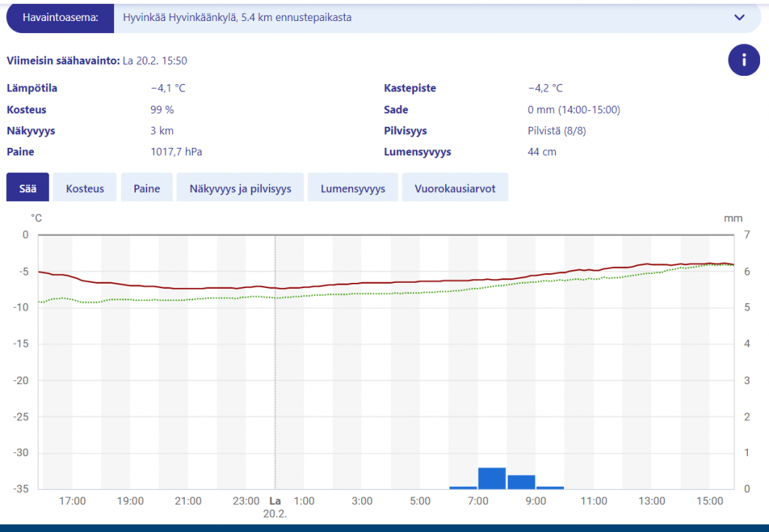Click the small rain bar after 9:00

[550, 488]
